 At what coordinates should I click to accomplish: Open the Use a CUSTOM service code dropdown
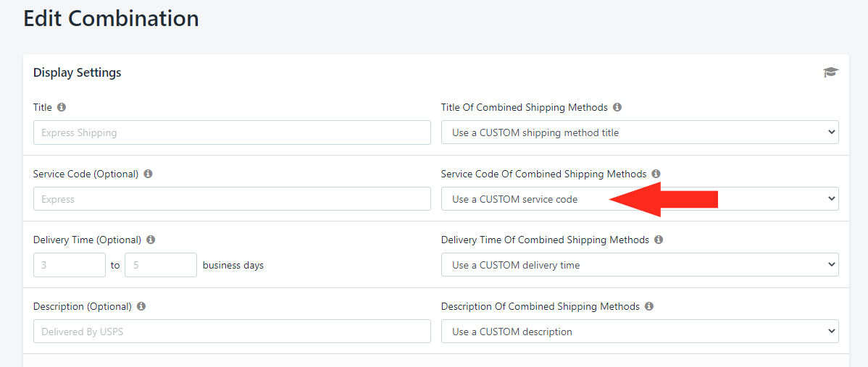pyautogui.click(x=640, y=199)
